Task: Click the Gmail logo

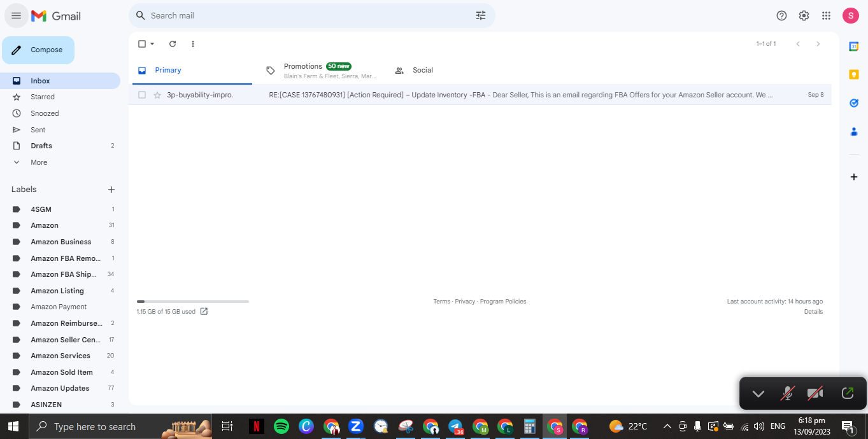Action: (x=56, y=16)
